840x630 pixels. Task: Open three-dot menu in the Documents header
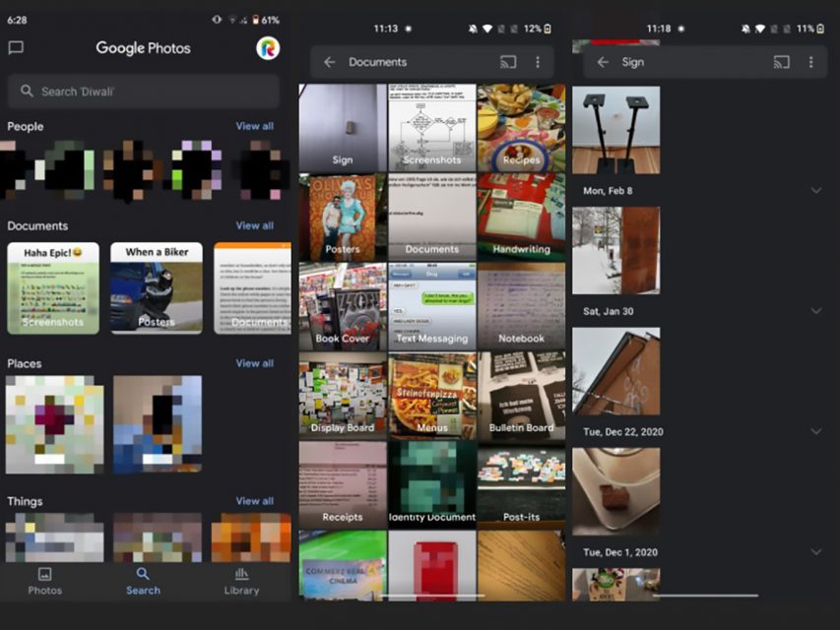coord(538,62)
